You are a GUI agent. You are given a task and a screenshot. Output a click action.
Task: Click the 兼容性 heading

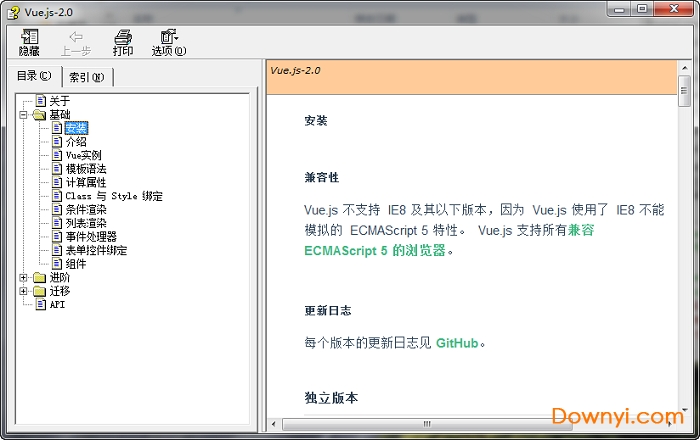pyautogui.click(x=322, y=178)
